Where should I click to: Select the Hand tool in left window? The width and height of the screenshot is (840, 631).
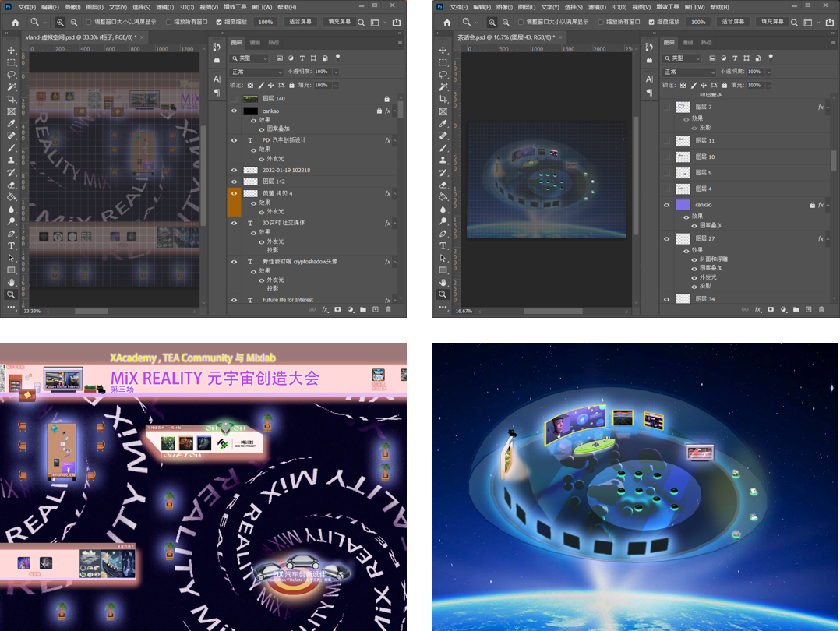tap(11, 282)
